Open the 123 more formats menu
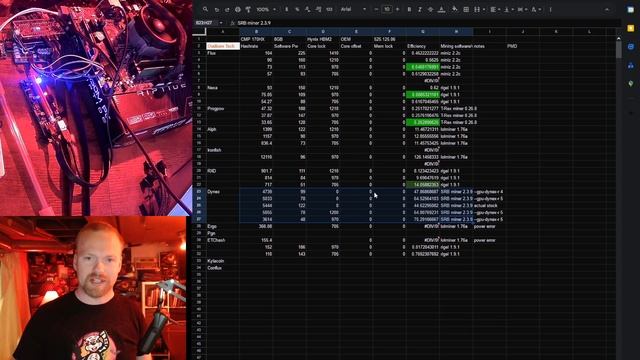Viewport: 640px width, 360px height. [329, 9]
